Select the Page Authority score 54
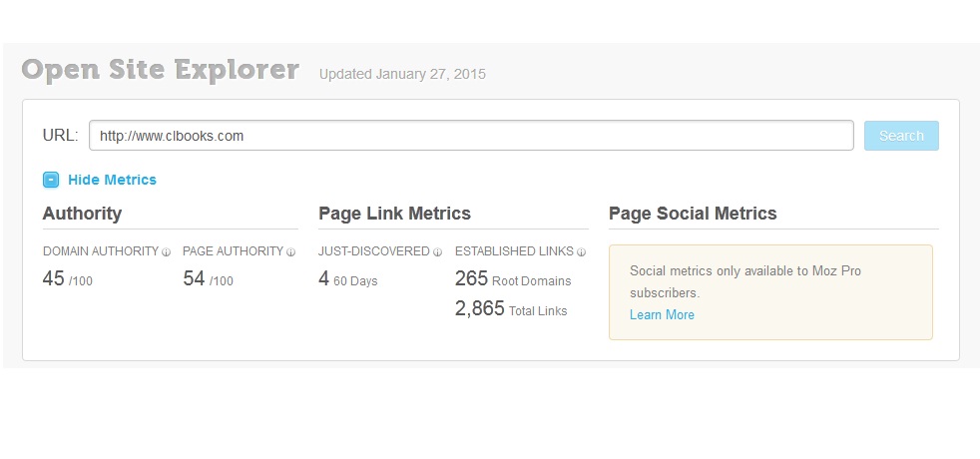 [x=195, y=279]
